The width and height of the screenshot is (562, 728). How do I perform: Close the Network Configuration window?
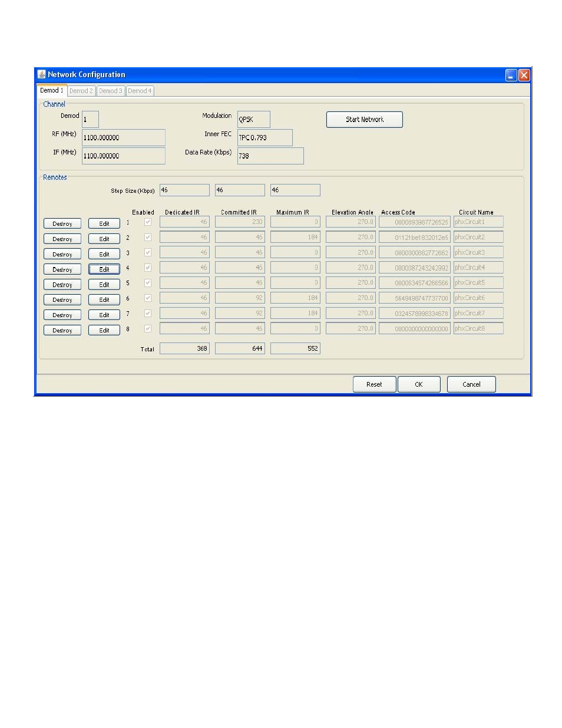click(x=524, y=75)
